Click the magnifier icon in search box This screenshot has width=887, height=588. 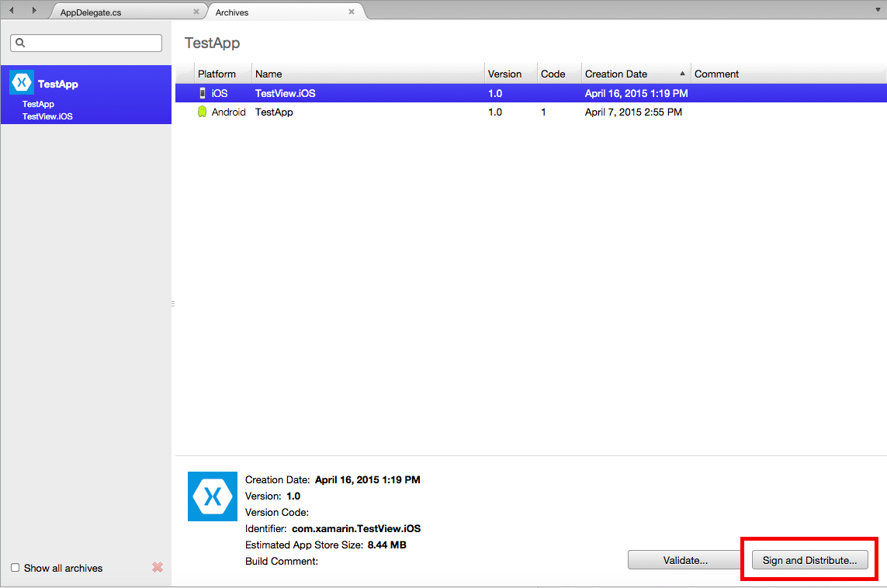(20, 43)
